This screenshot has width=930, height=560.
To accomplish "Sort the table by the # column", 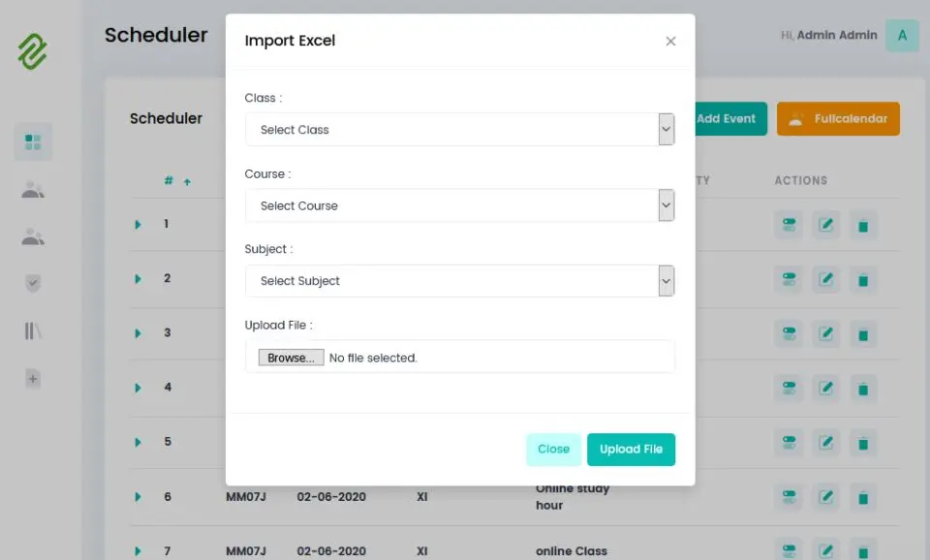I will pyautogui.click(x=168, y=180).
